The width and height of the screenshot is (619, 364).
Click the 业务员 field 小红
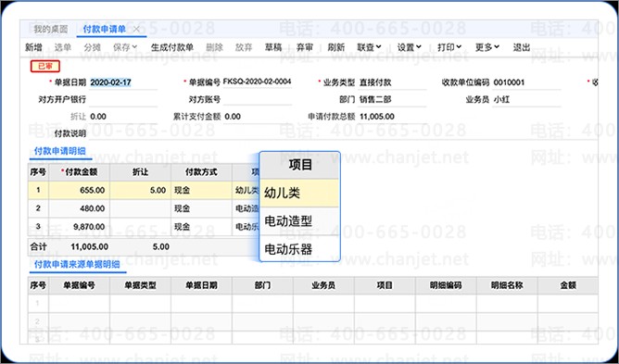(x=526, y=99)
